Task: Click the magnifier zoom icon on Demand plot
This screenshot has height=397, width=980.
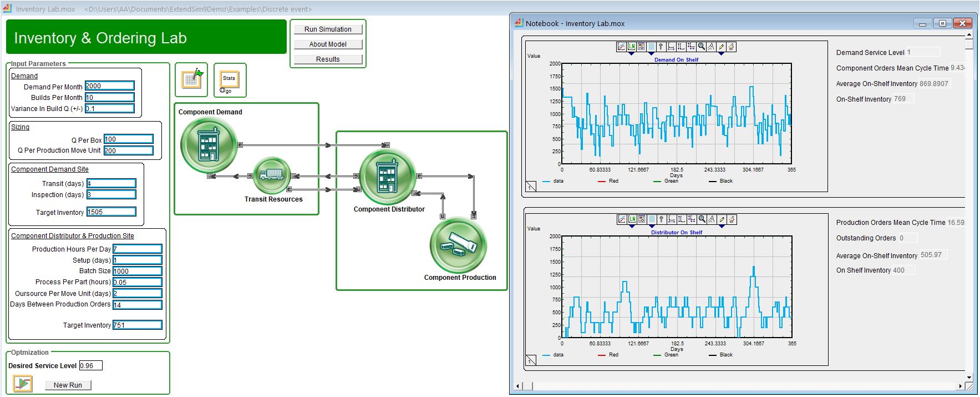Action: pyautogui.click(x=702, y=47)
